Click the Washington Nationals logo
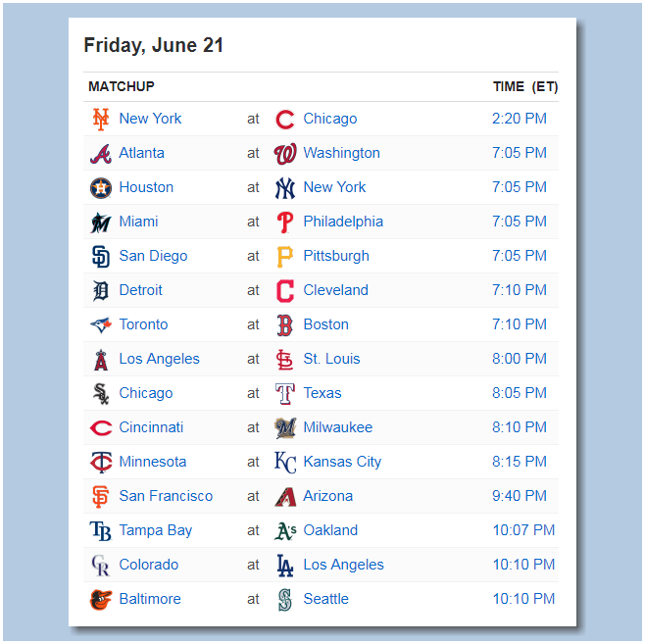 (285, 154)
